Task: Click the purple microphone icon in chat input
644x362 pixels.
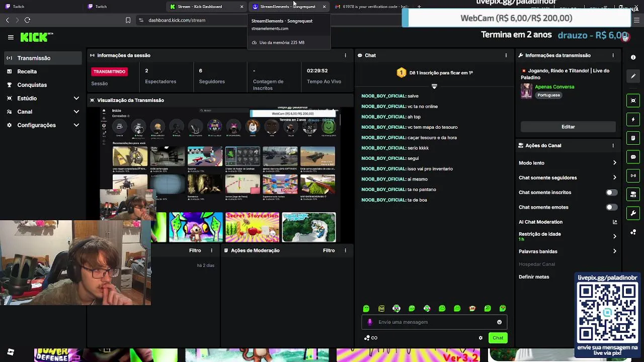Action: point(370,322)
